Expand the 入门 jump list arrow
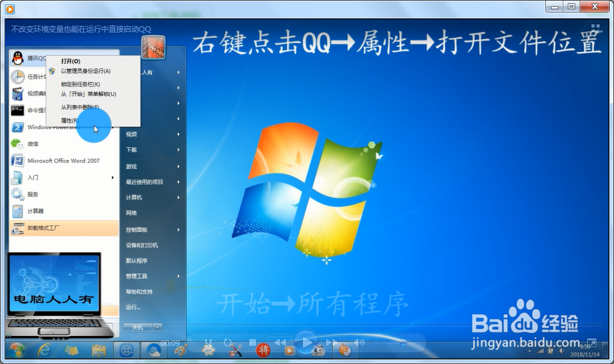 (113, 178)
